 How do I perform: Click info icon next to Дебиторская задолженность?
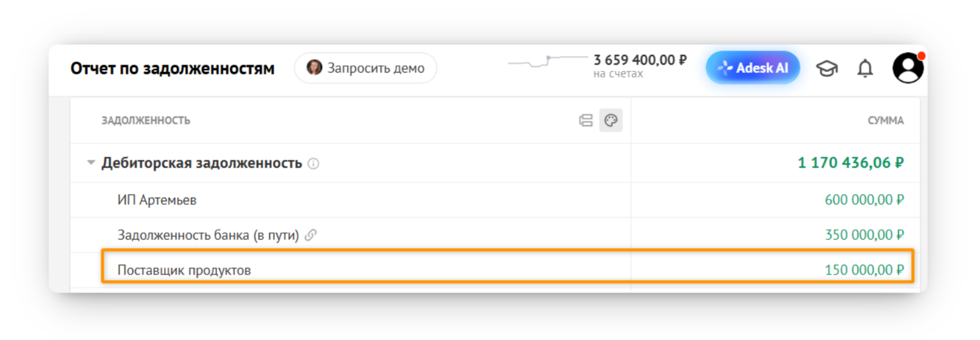point(313,163)
